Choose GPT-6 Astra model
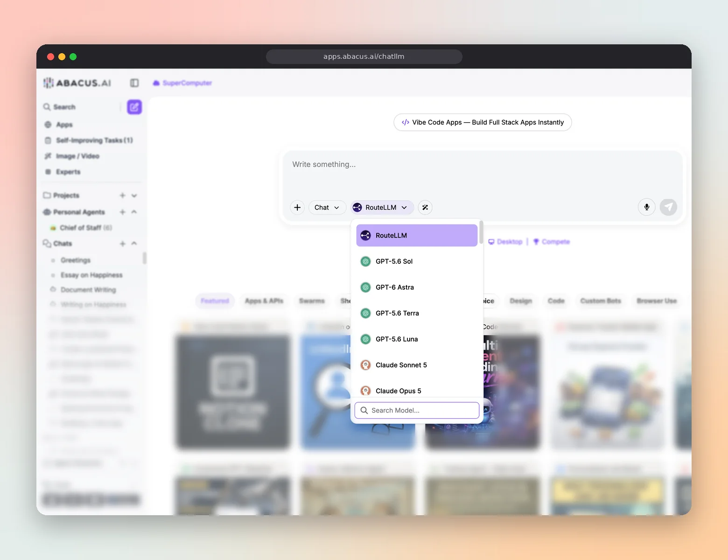728x560 pixels. (x=417, y=287)
